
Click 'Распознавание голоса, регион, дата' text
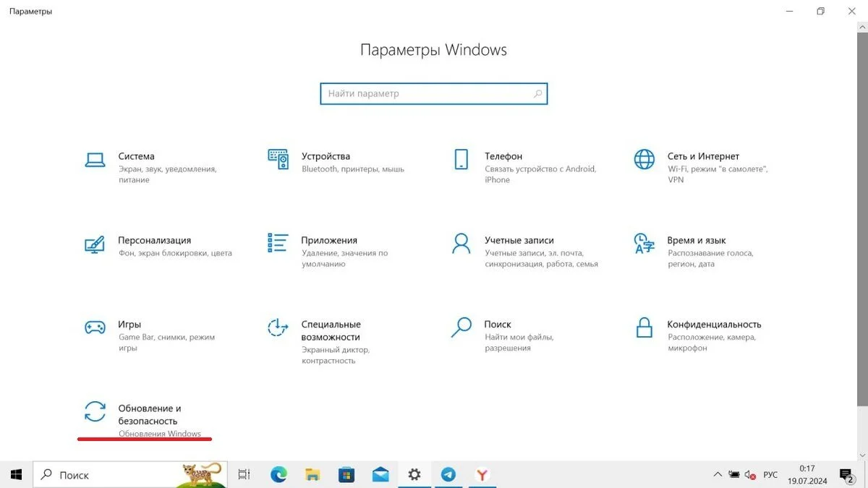(x=710, y=258)
